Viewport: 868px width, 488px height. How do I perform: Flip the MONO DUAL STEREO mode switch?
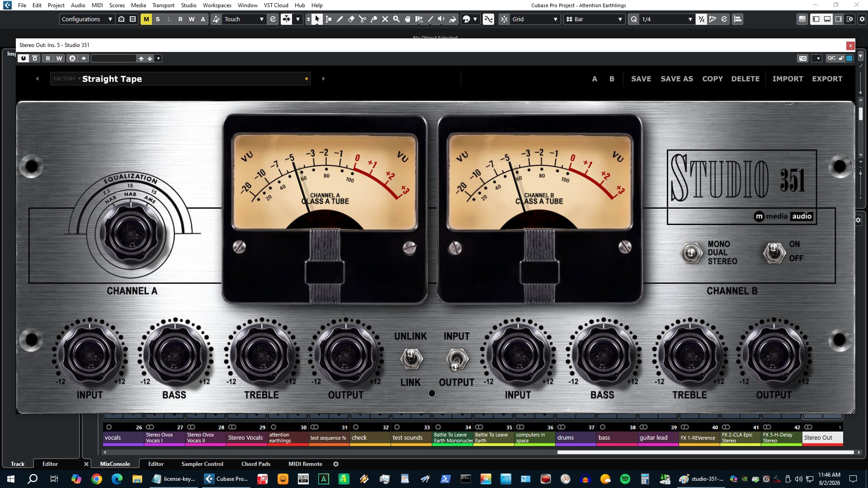(691, 253)
